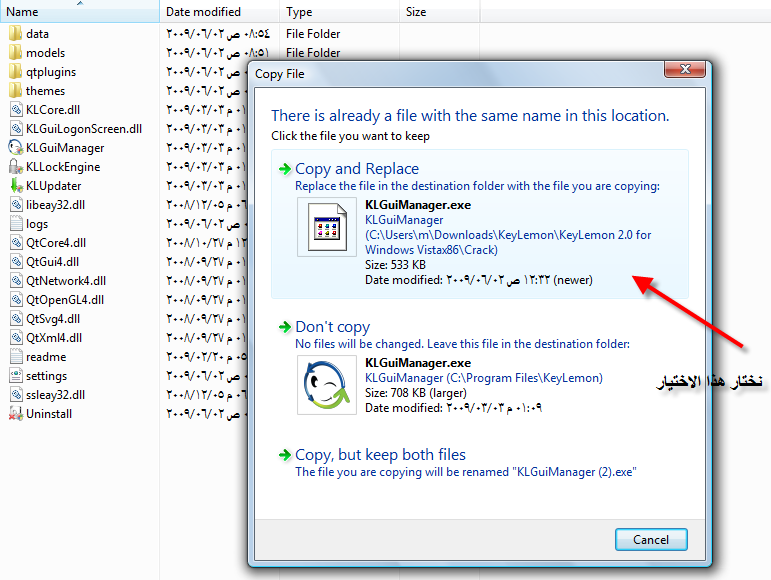Image resolution: width=771 pixels, height=580 pixels.
Task: Sort by Date modified column header
Action: [220, 11]
